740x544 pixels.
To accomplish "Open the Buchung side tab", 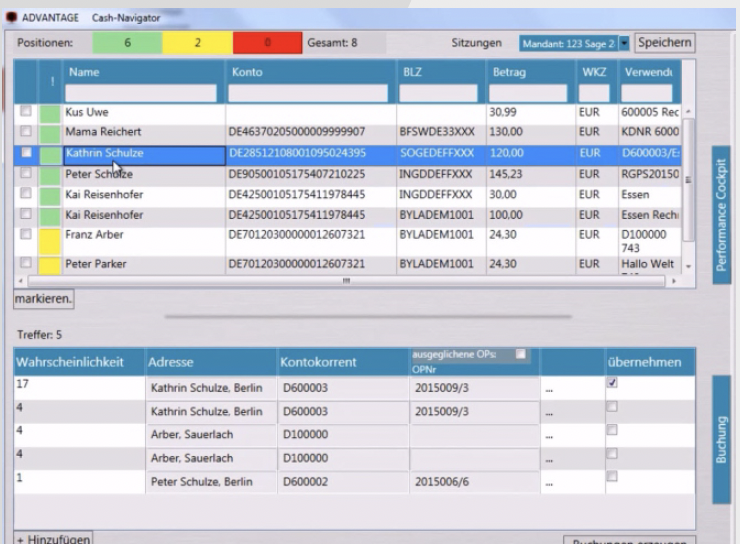I will tap(721, 439).
